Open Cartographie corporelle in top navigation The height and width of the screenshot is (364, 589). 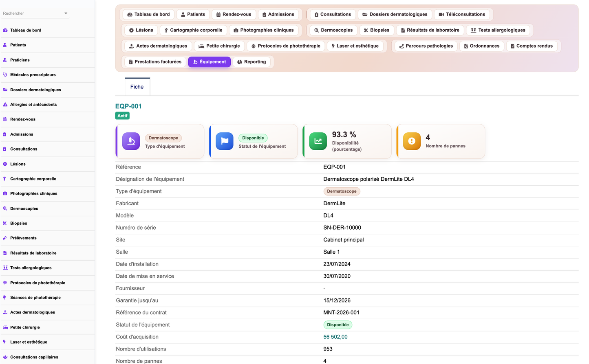[193, 30]
